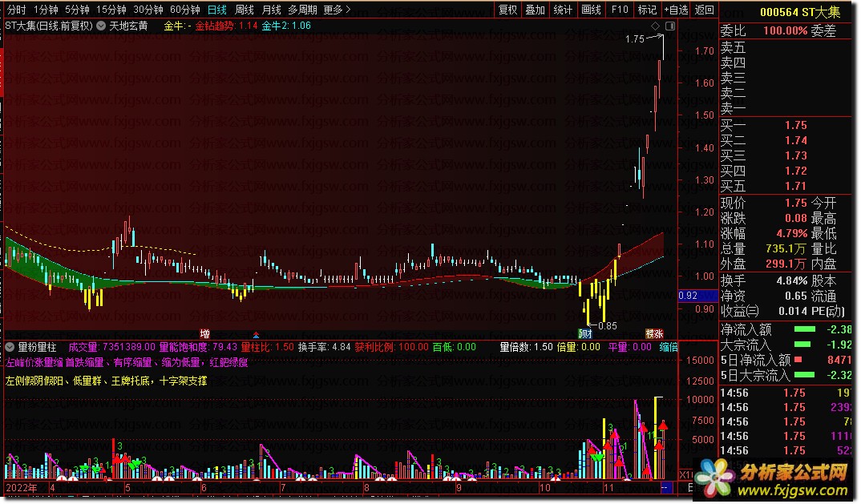861x504 pixels.
Task: Click the 缩倍 label in volume header
Action: tap(669, 347)
